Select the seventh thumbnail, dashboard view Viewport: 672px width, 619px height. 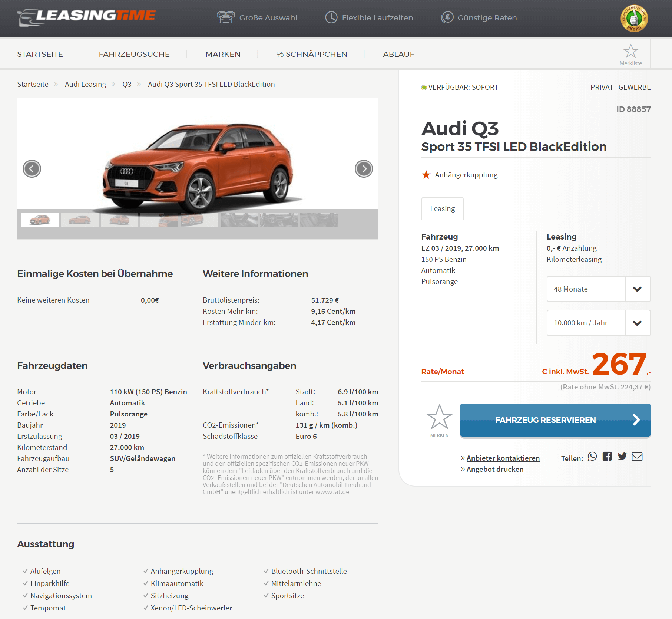[279, 220]
